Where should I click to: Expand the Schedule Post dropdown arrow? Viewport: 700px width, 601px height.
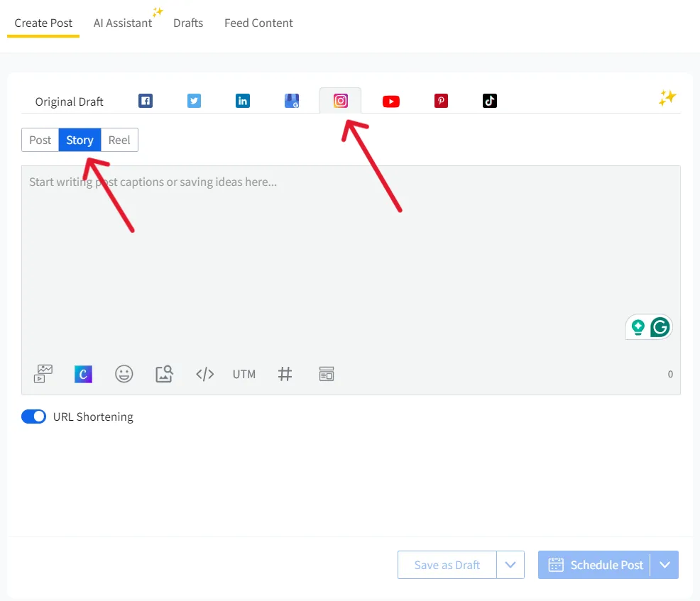click(x=665, y=564)
